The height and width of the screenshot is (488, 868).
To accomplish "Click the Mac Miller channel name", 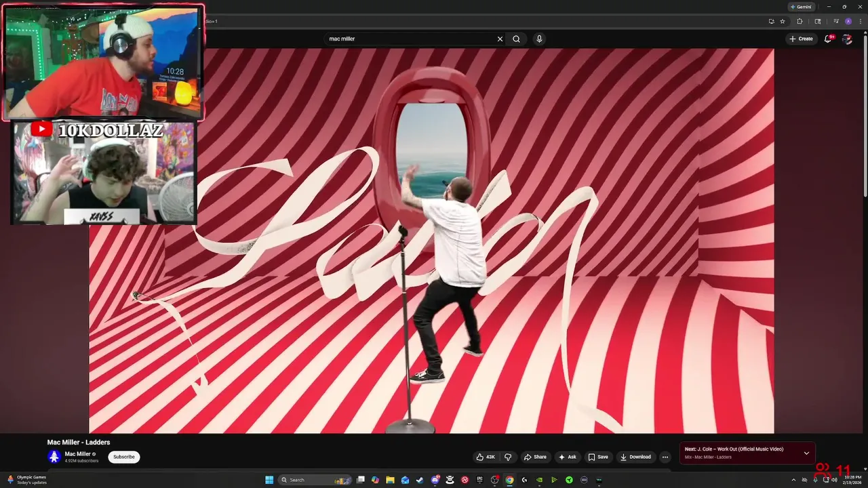I will (x=78, y=453).
